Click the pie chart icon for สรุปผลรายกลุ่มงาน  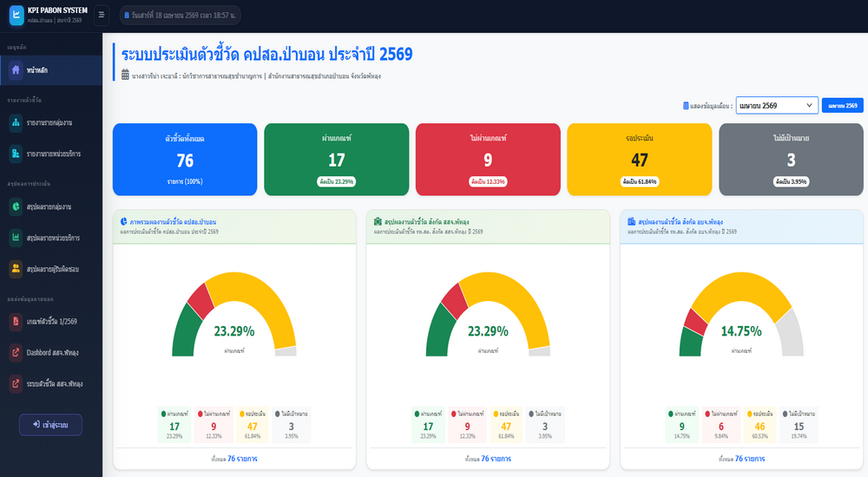16,207
